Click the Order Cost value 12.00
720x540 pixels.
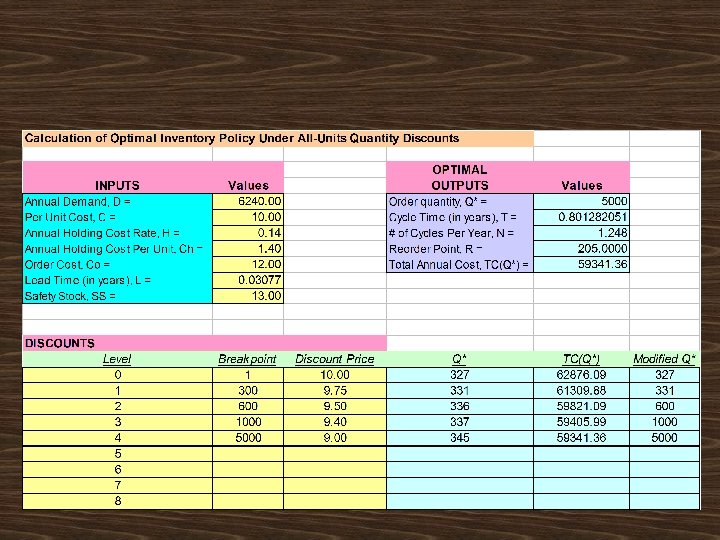(x=248, y=264)
